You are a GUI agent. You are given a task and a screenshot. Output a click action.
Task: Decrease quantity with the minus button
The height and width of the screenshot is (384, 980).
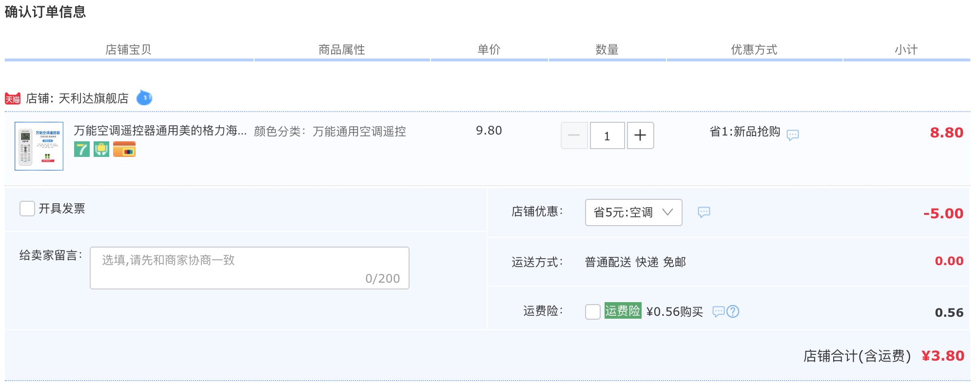click(x=574, y=135)
